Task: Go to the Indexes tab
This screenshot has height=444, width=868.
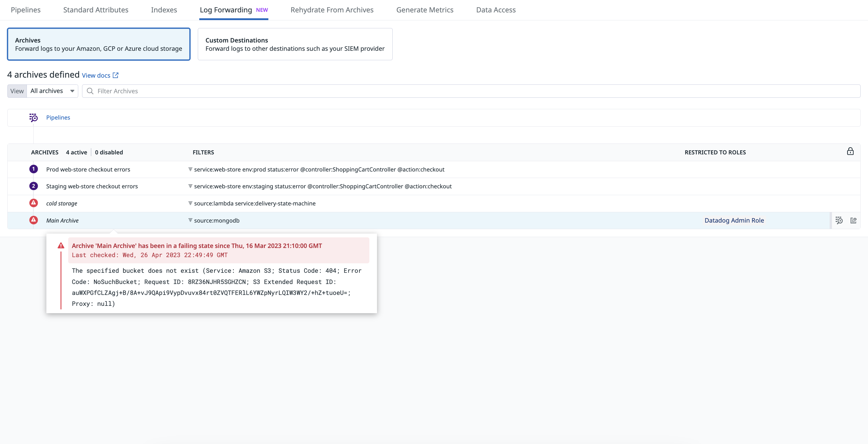Action: pos(164,10)
